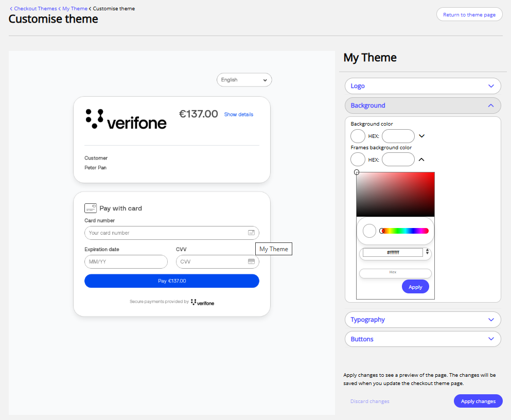511x420 pixels.
Task: Click the Hex label box in picker
Action: [395, 273]
